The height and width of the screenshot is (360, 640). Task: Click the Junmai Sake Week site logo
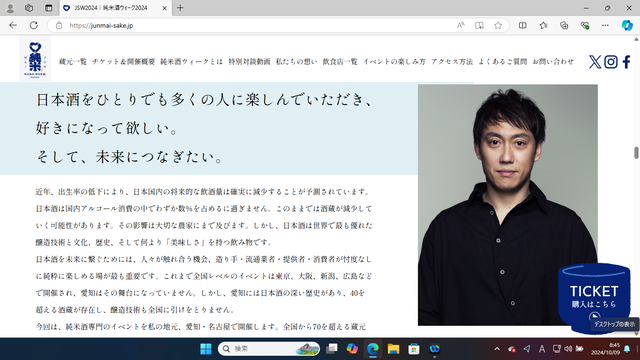(x=35, y=58)
